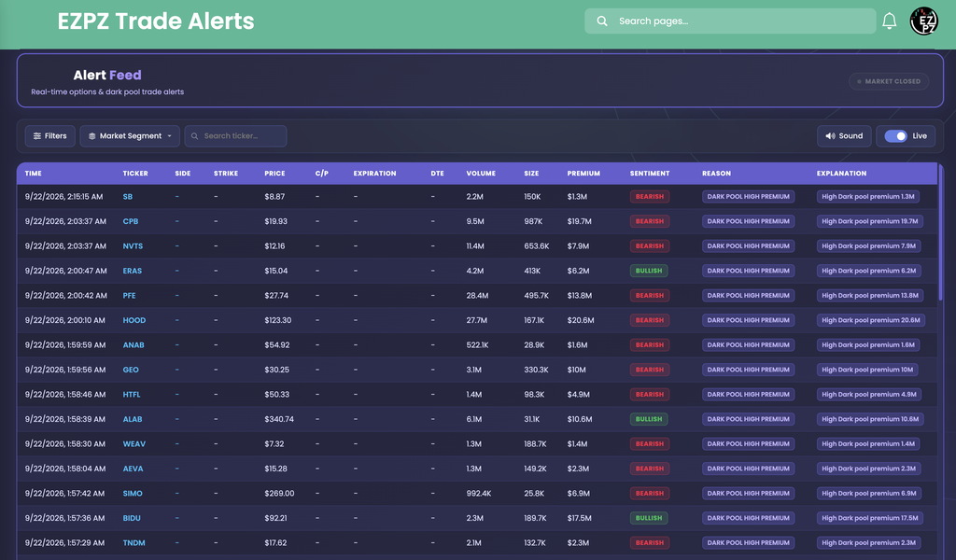Sort by TICKER column header

point(135,174)
